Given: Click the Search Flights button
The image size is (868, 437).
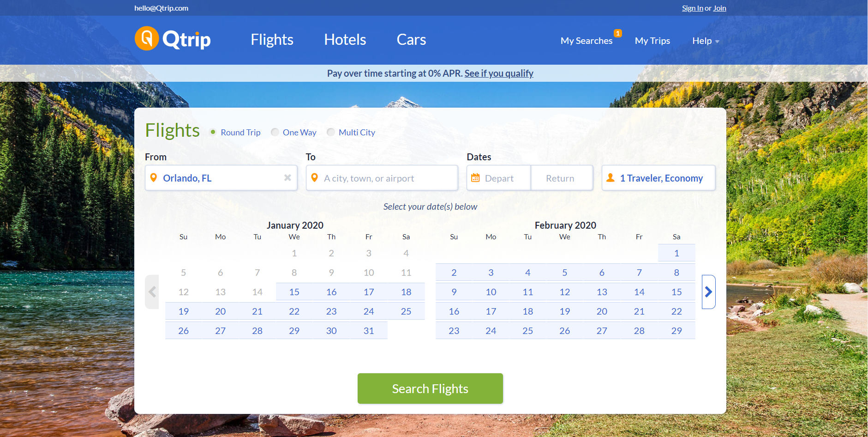Looking at the screenshot, I should click(430, 388).
